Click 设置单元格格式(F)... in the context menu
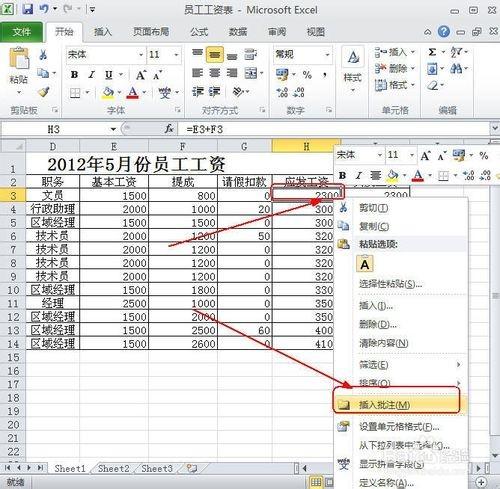 [399, 427]
